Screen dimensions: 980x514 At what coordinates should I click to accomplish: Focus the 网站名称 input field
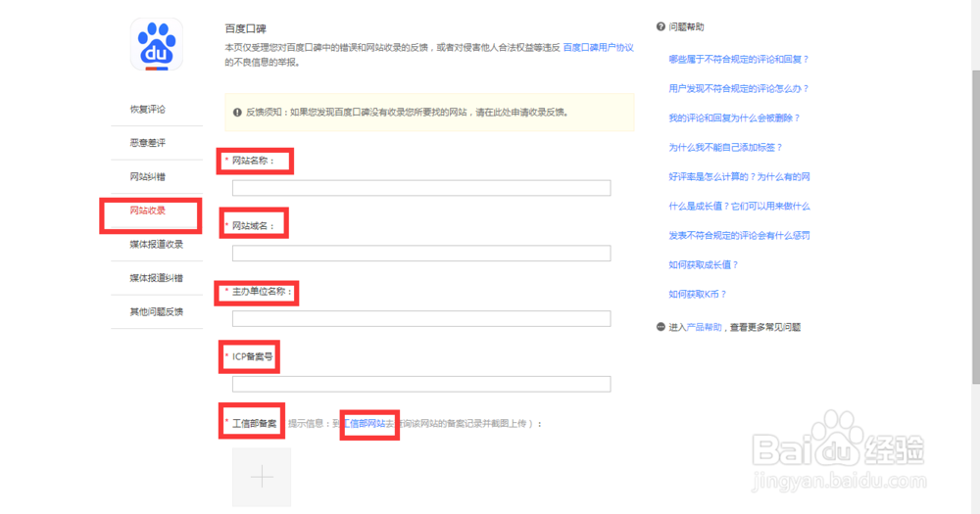pyautogui.click(x=421, y=188)
